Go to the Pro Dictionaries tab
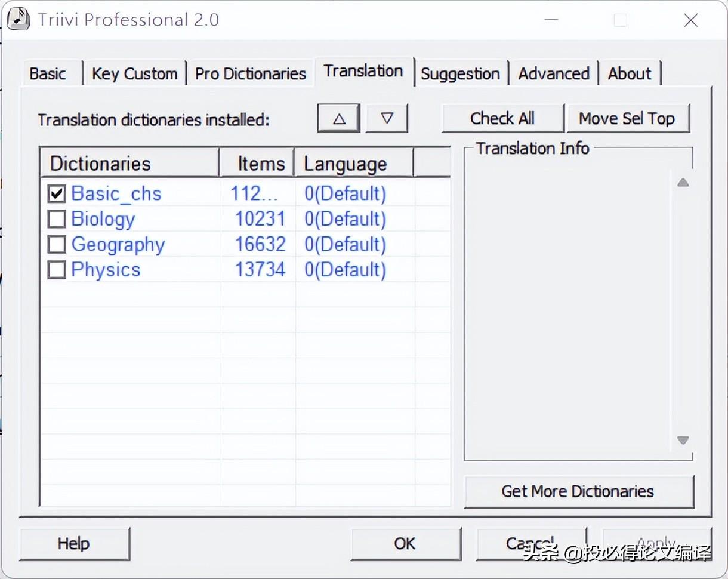The width and height of the screenshot is (728, 579). coord(251,74)
